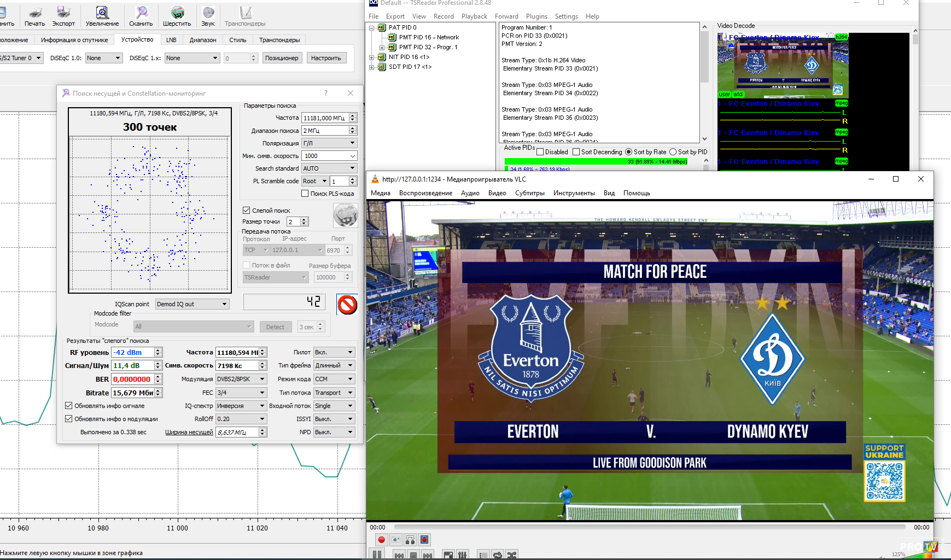Image resolution: width=951 pixels, height=560 pixels.
Task: Click the Шерстить toolbar icon
Action: 177,16
